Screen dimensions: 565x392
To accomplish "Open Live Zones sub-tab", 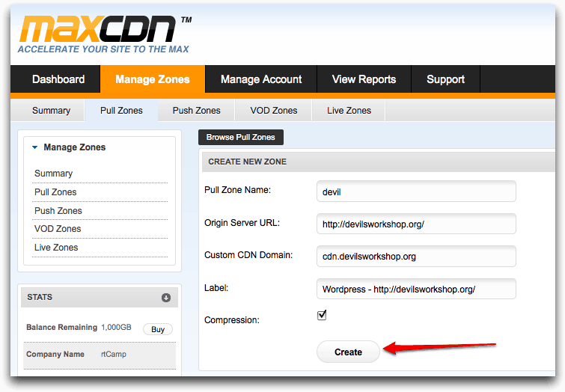I will (349, 111).
